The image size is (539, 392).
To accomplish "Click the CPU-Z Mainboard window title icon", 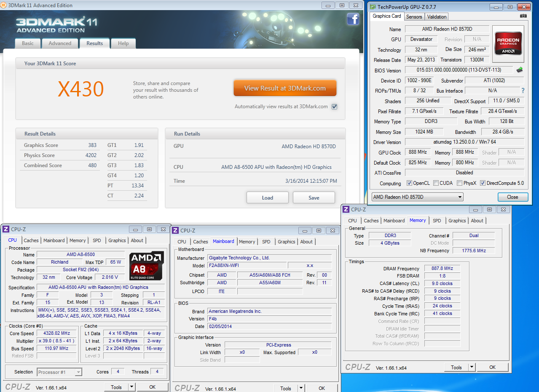I will coord(176,230).
